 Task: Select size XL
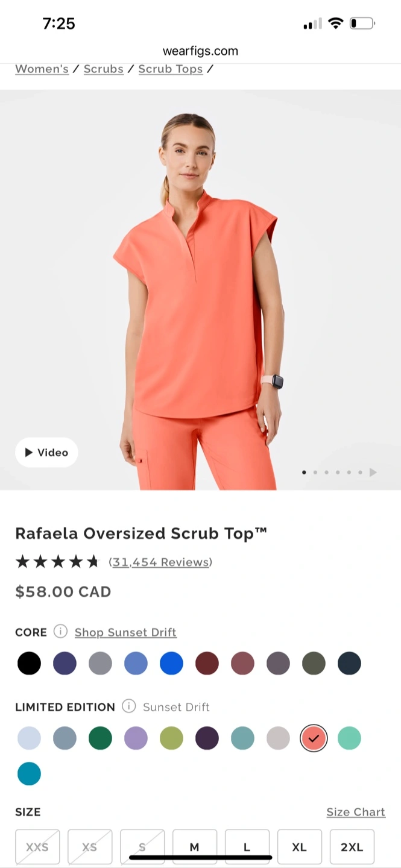click(299, 847)
